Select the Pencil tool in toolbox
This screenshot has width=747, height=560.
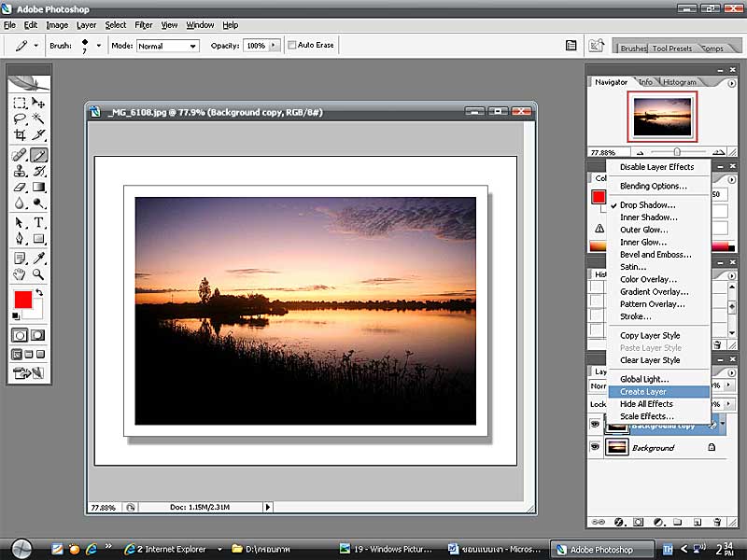(38, 155)
